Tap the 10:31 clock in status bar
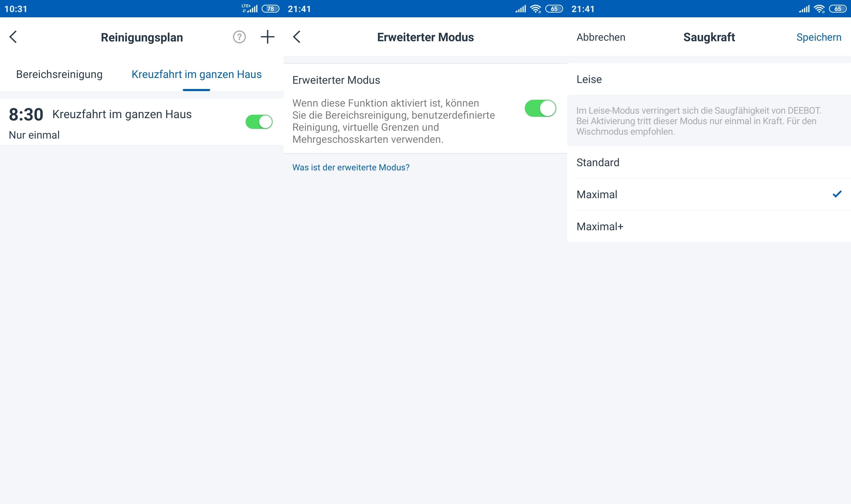The width and height of the screenshot is (851, 504). (15, 9)
